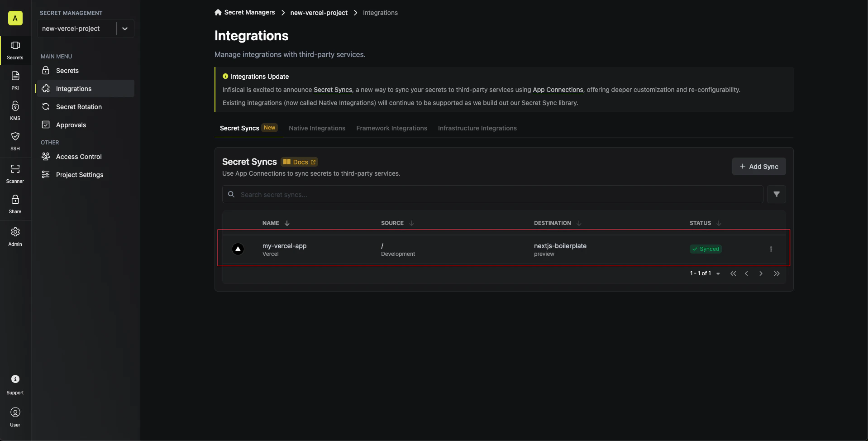Click the home icon in breadcrumb
Image resolution: width=868 pixels, height=441 pixels.
(218, 12)
